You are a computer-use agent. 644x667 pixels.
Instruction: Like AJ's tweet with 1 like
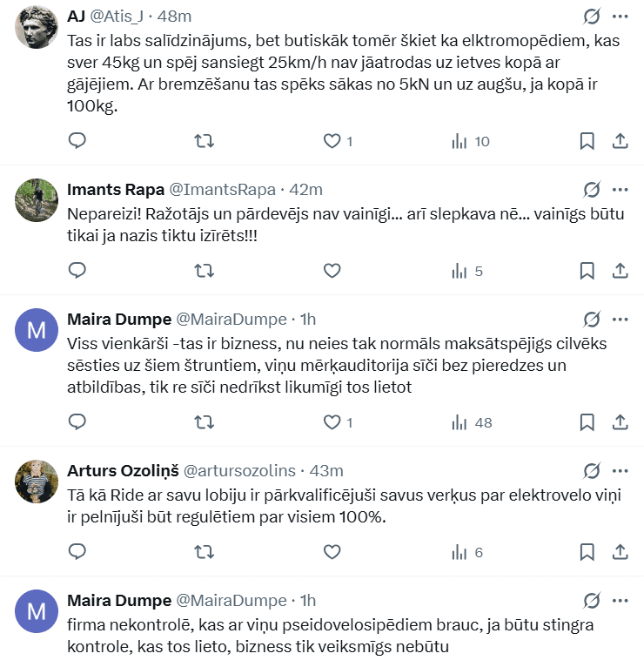coord(332,141)
